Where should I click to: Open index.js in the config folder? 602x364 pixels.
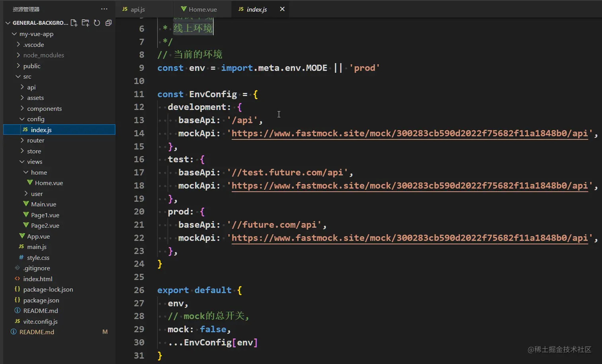coord(59,129)
